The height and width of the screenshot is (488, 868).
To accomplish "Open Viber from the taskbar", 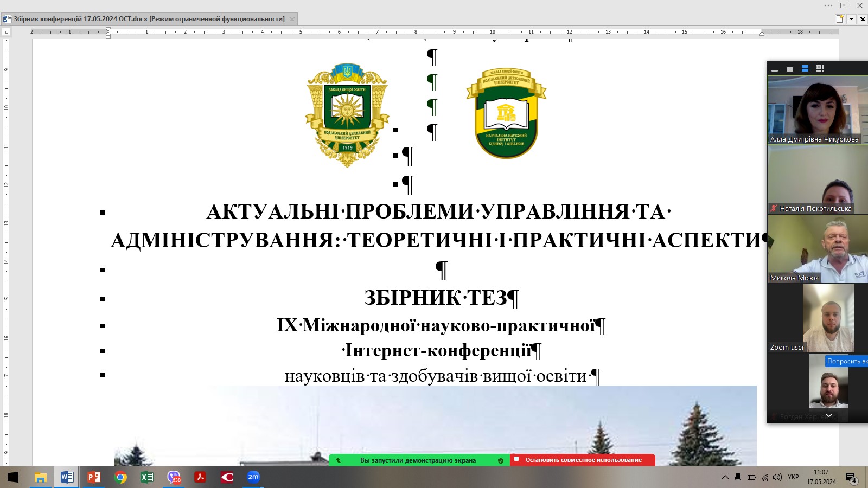I will [174, 477].
